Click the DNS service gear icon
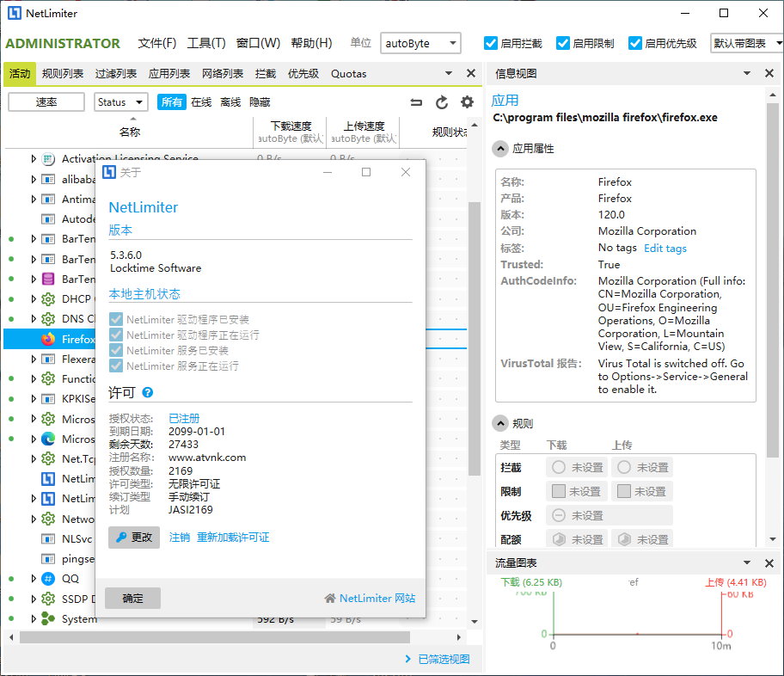Screen dimensions: 784x676 pyautogui.click(x=48, y=319)
